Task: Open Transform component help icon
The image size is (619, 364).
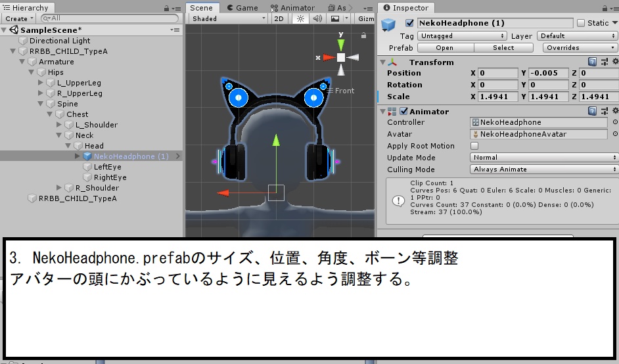Action: pyautogui.click(x=592, y=62)
